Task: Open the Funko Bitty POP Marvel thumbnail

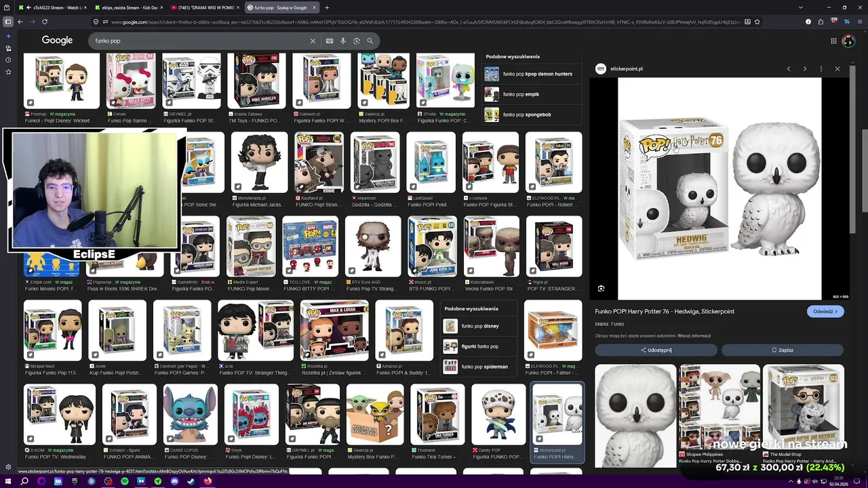Action: (311, 246)
